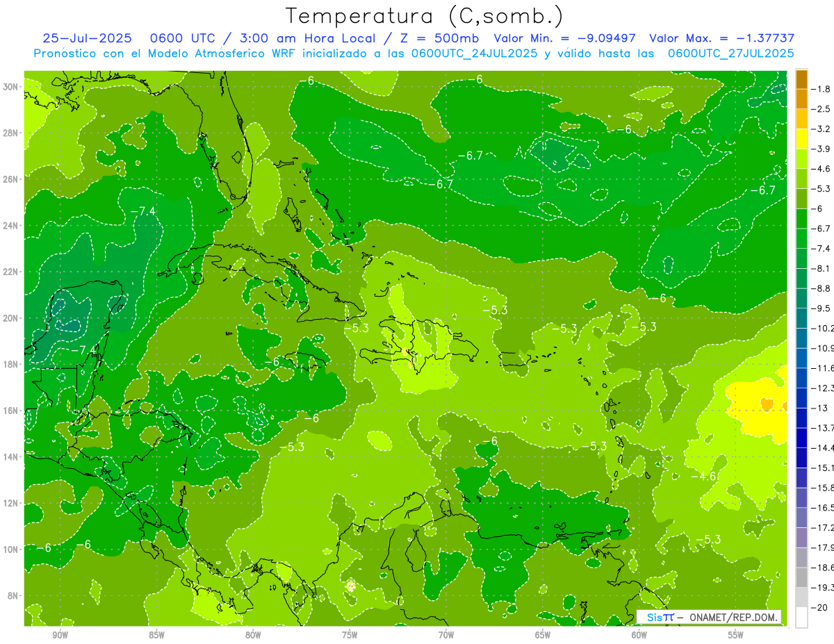Click the latitude label '8N'
This screenshot has height=644, width=834.
point(14,595)
